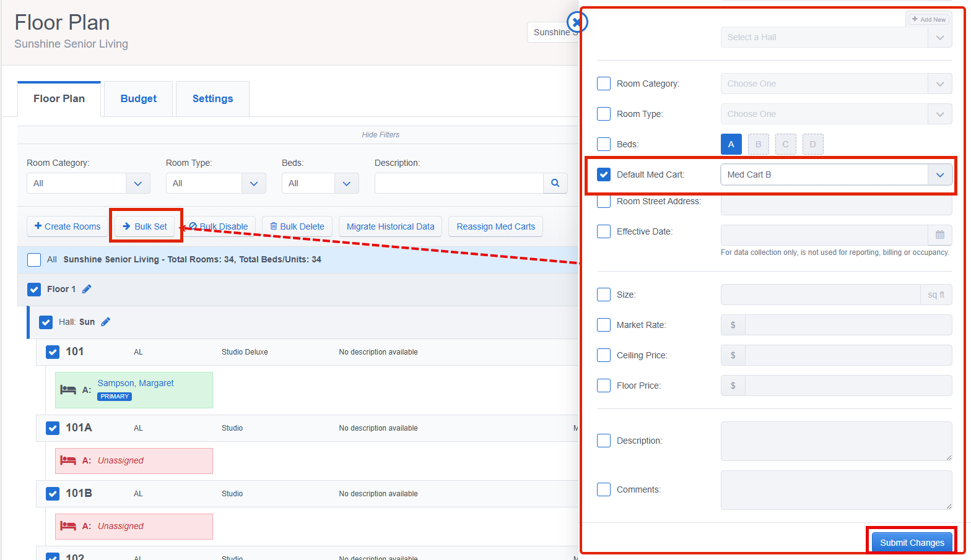Enable the Market Rate checkbox
This screenshot has height=560, width=971.
point(604,325)
